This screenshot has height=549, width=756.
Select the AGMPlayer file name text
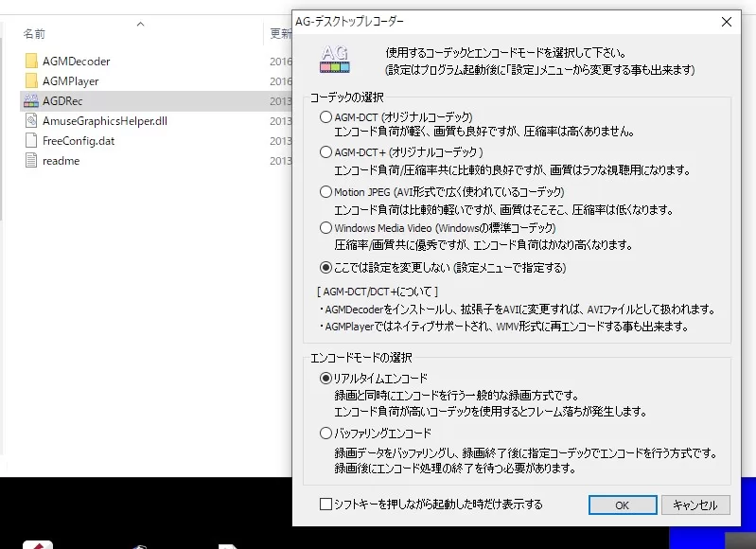[70, 81]
